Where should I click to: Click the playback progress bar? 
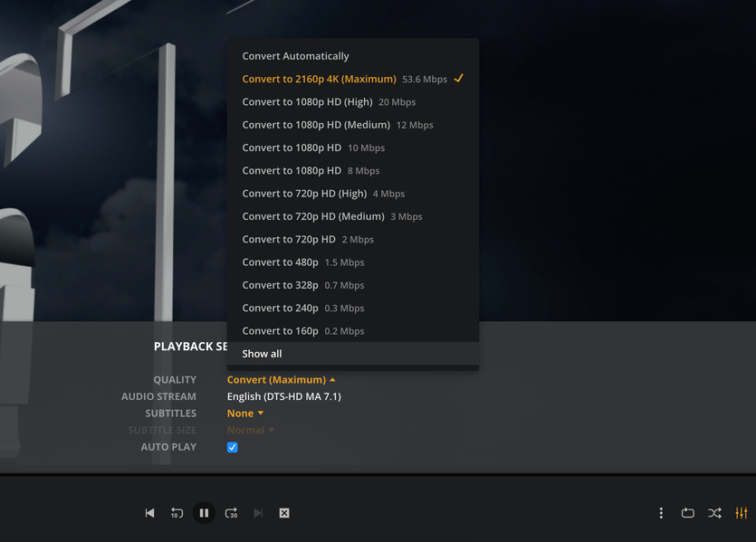pyautogui.click(x=378, y=474)
